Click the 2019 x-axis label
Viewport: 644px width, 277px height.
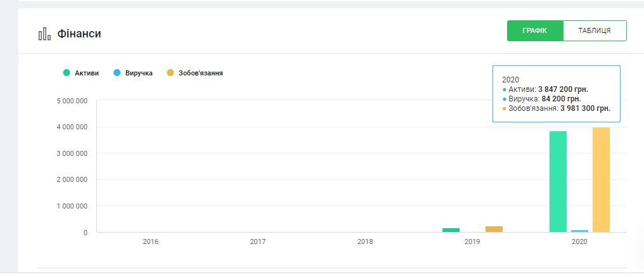pyautogui.click(x=472, y=242)
